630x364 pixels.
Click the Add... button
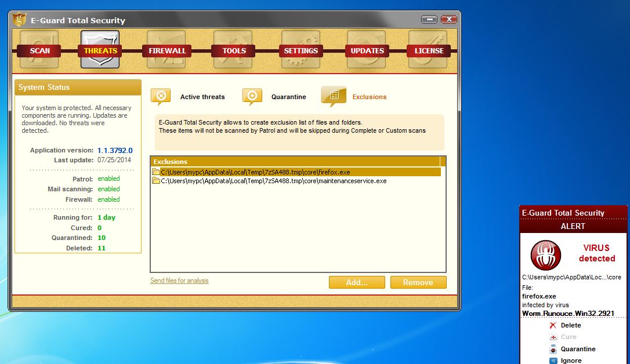tap(357, 282)
